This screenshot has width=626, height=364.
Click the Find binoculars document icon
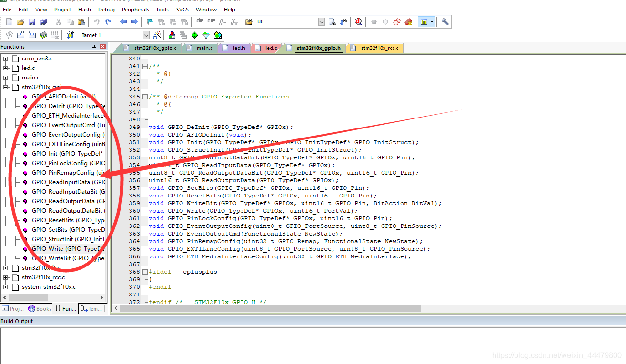332,22
